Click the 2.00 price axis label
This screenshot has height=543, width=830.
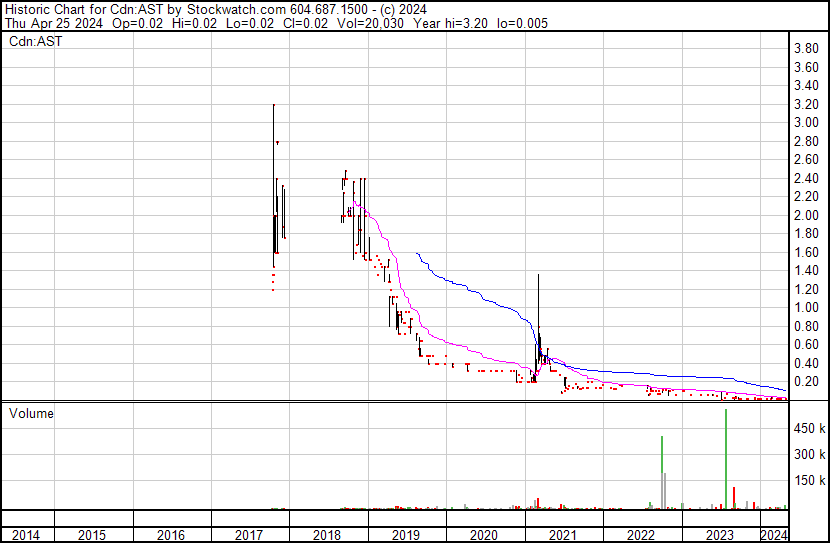click(x=806, y=216)
